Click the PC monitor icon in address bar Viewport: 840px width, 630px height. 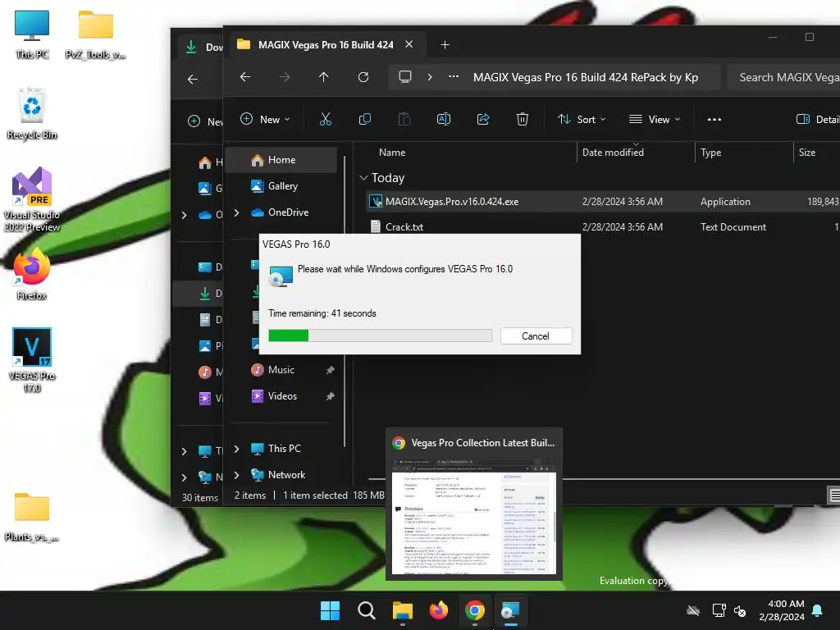pos(405,76)
